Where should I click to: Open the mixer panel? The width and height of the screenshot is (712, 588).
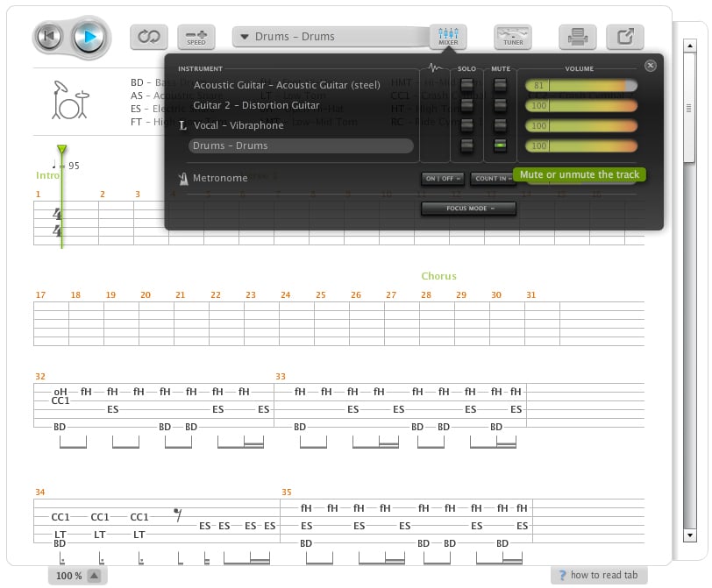(x=448, y=37)
